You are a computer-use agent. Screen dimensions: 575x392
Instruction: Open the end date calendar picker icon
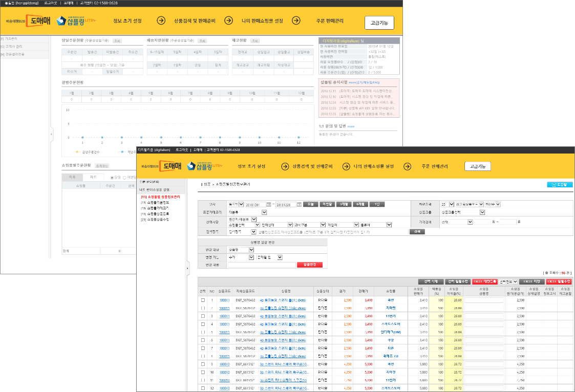299,204
